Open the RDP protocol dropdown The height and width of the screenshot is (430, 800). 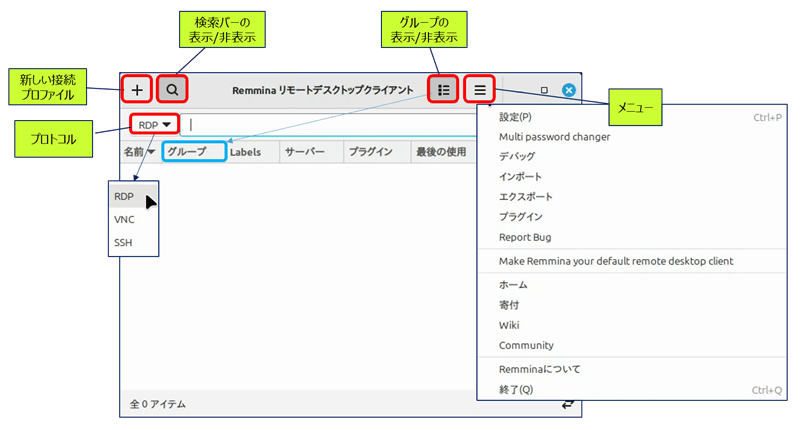(154, 124)
